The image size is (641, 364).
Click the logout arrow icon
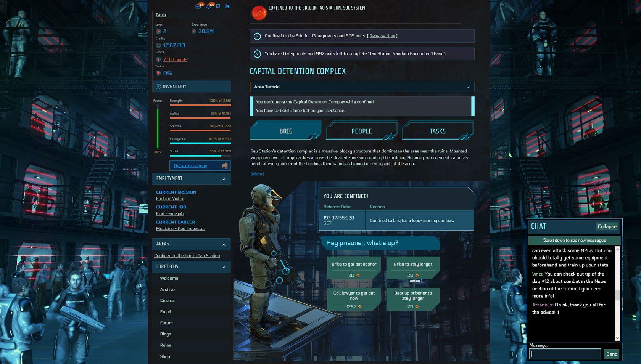click(x=227, y=6)
